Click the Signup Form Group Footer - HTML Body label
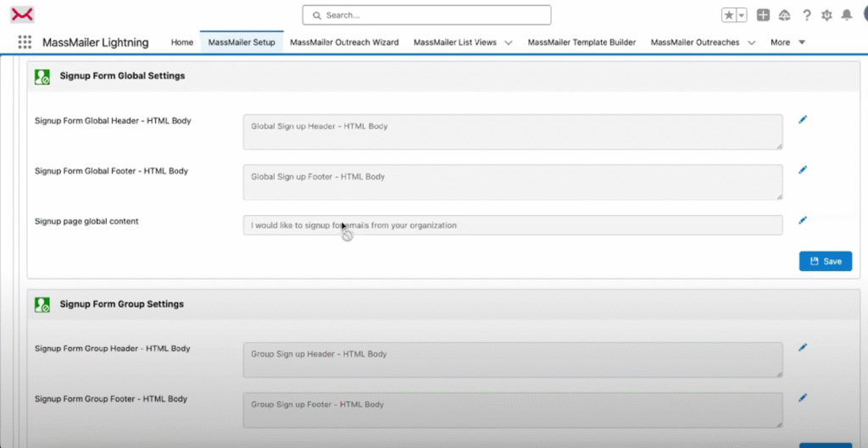868x448 pixels. pyautogui.click(x=111, y=399)
